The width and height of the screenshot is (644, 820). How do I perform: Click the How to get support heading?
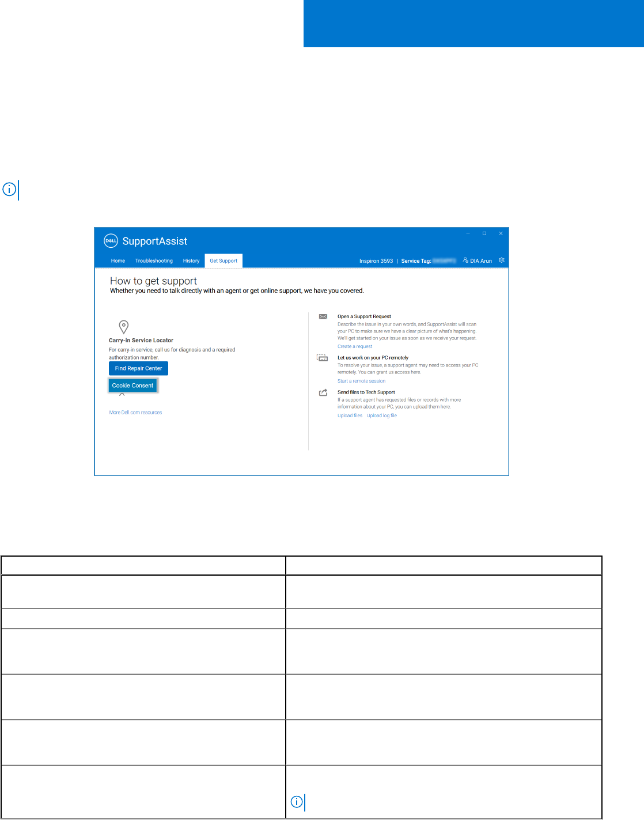pyautogui.click(x=153, y=281)
